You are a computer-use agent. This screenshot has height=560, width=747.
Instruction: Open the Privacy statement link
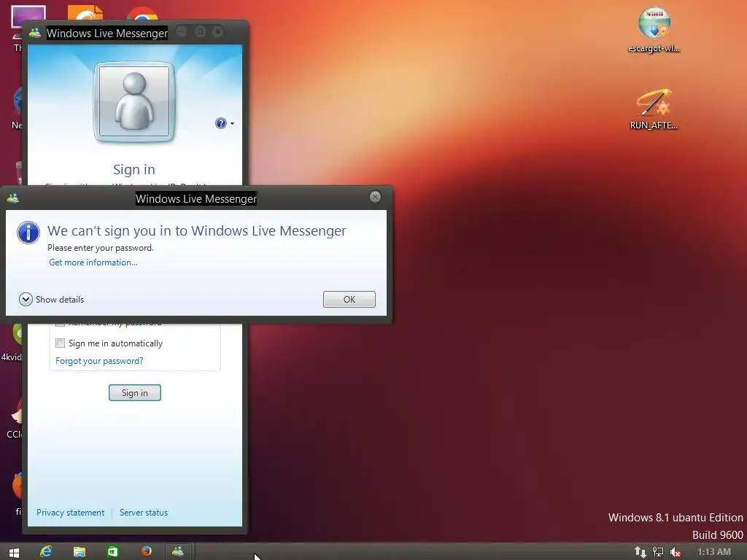tap(71, 513)
